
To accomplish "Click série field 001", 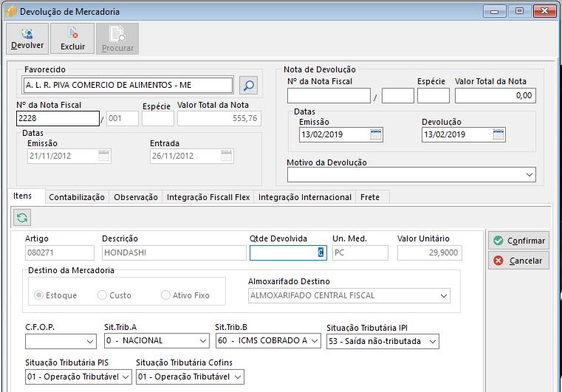I will (122, 118).
